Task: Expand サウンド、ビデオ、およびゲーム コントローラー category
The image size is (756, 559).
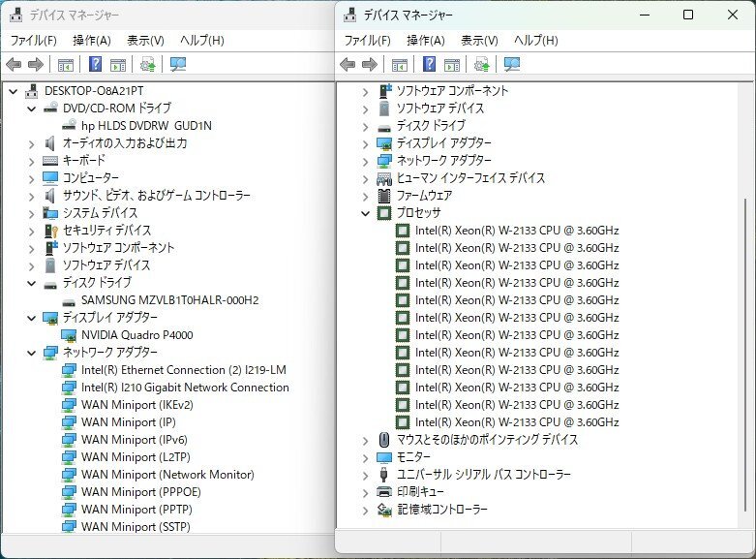Action: 32,196
